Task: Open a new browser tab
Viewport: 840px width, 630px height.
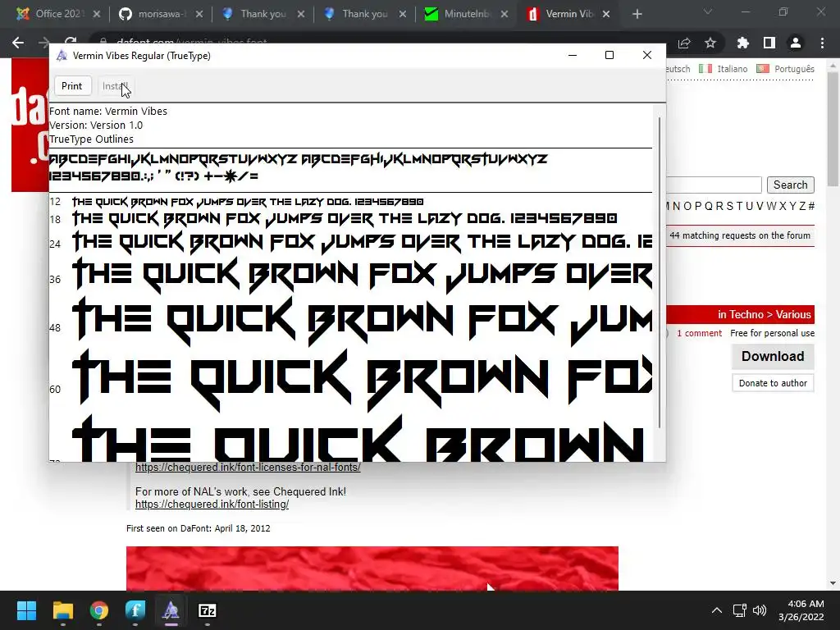Action: click(x=637, y=15)
